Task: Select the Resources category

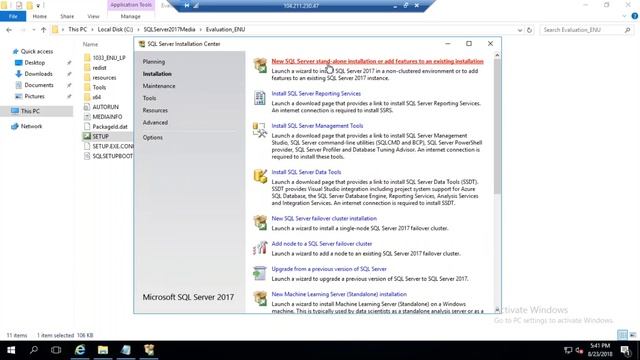Action: [x=155, y=110]
